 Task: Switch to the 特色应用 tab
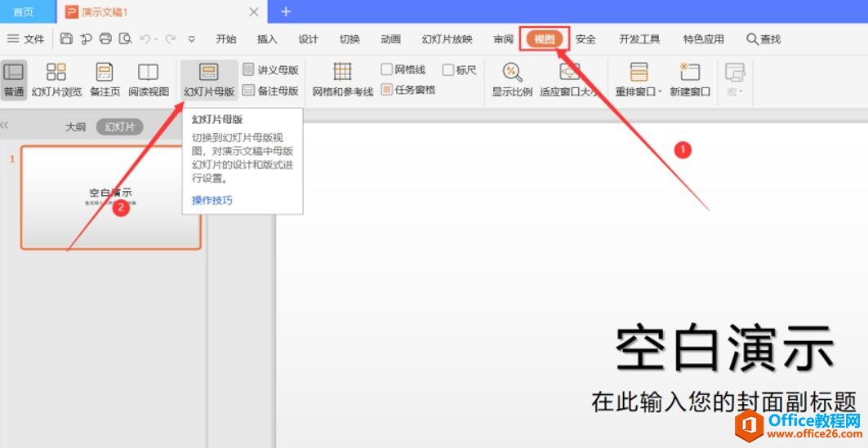click(704, 38)
